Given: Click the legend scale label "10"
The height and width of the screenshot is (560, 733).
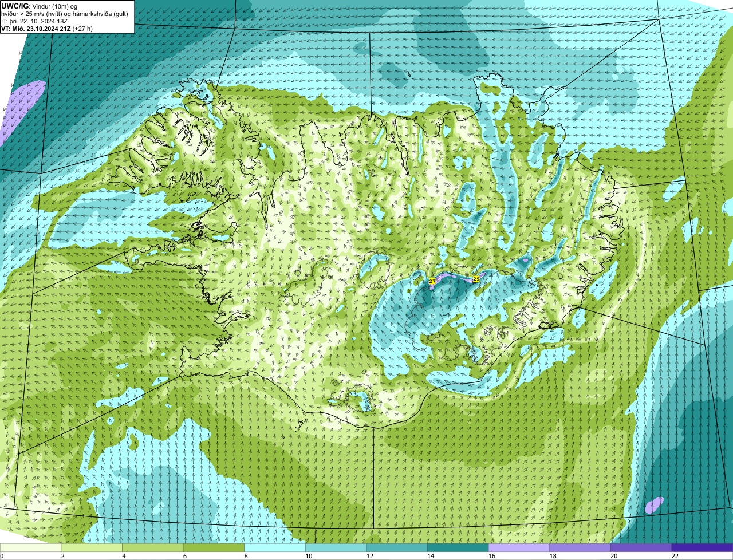Looking at the screenshot, I should [309, 556].
